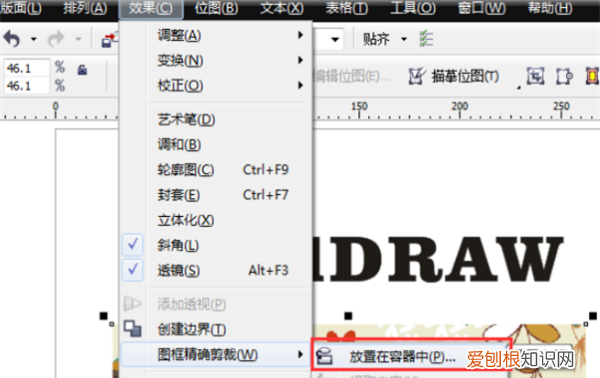This screenshot has width=600, height=378.
Task: Select 封套(E) Ctrl+F7 entry
Action: [216, 195]
